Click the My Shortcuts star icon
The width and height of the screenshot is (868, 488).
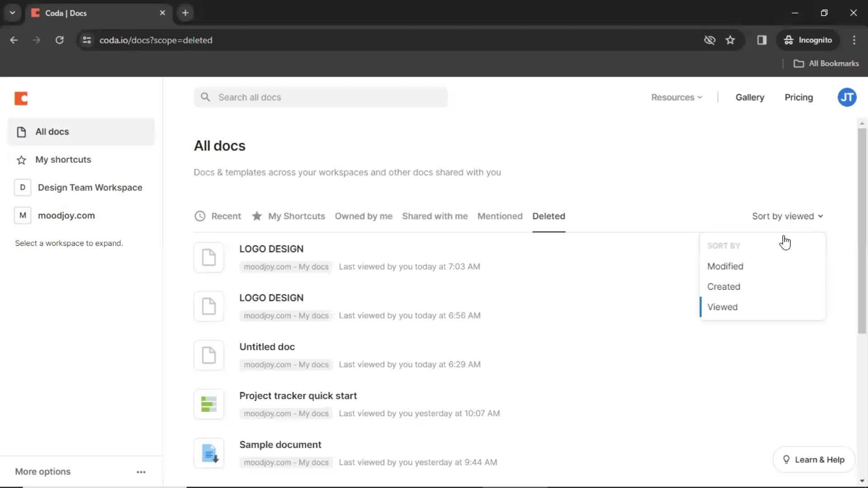coord(258,216)
